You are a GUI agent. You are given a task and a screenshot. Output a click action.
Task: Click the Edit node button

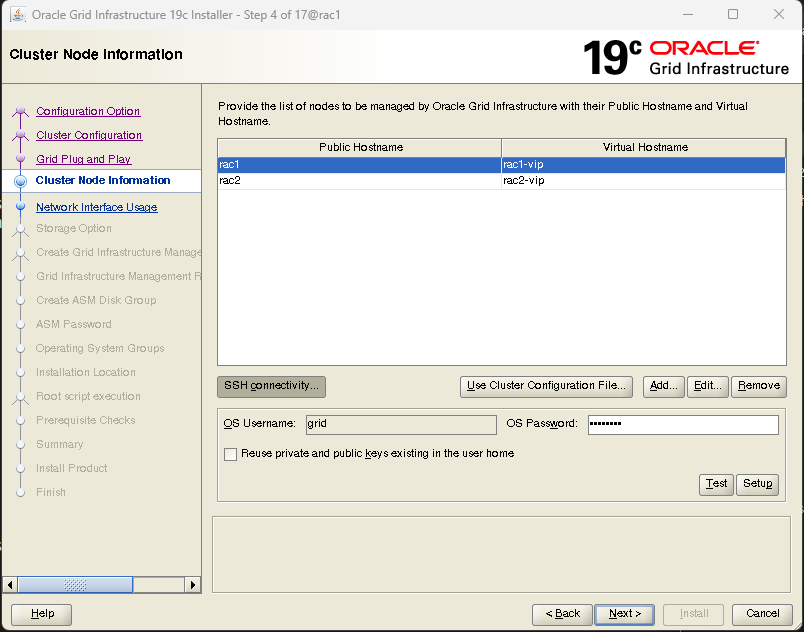point(708,386)
